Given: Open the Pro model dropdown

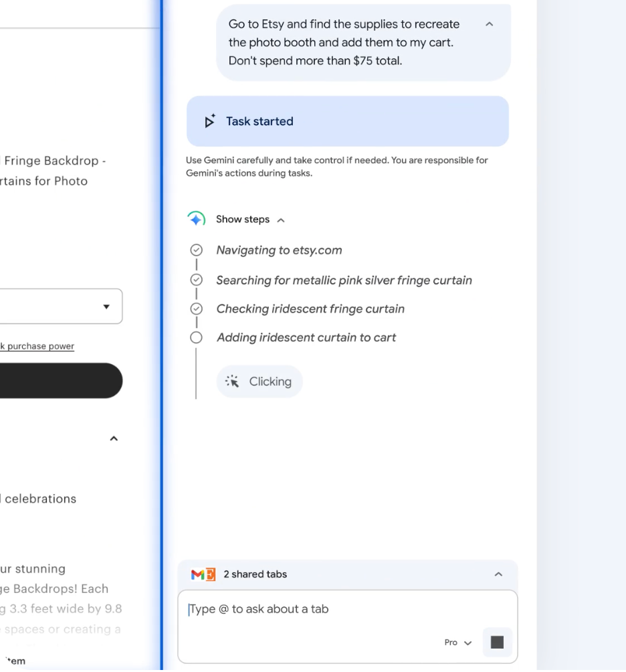Looking at the screenshot, I should click(x=457, y=643).
